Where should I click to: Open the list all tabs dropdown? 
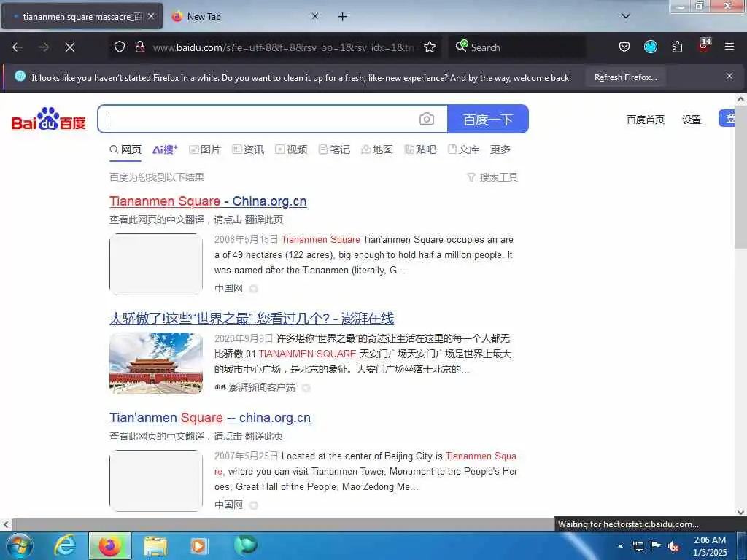626,17
